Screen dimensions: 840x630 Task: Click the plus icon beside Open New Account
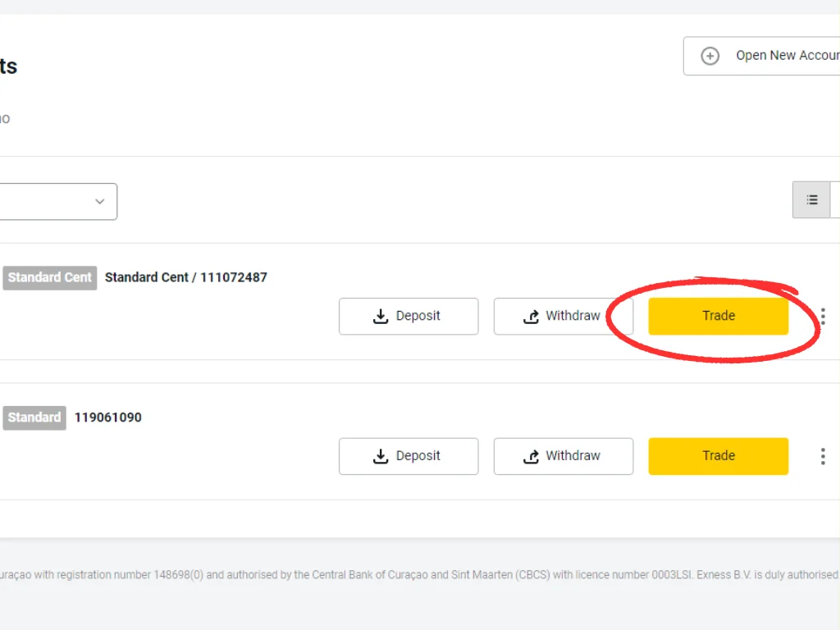(x=710, y=56)
